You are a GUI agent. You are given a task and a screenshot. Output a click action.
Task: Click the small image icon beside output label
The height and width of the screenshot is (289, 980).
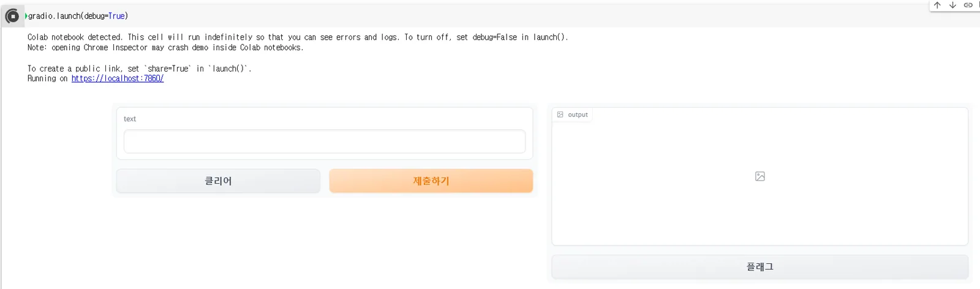point(560,114)
